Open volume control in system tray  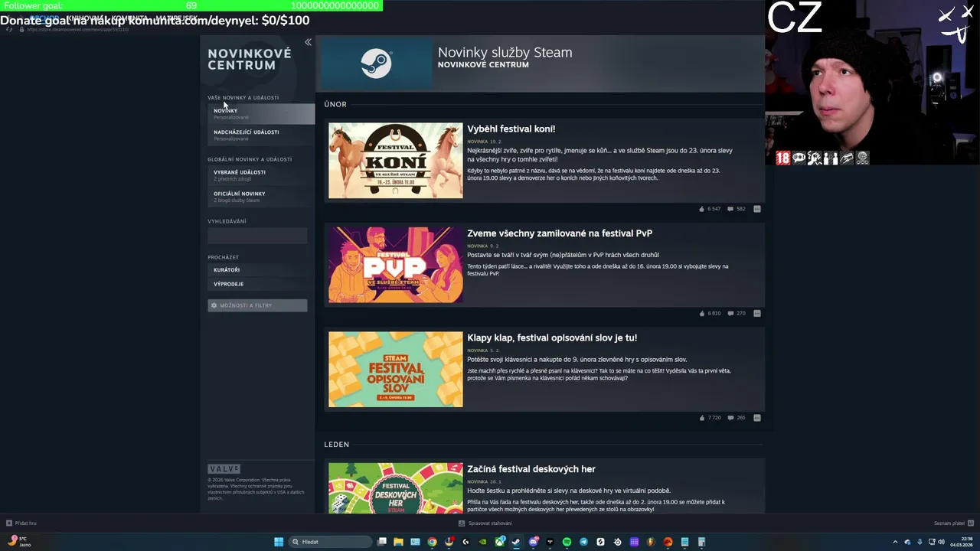(x=941, y=542)
